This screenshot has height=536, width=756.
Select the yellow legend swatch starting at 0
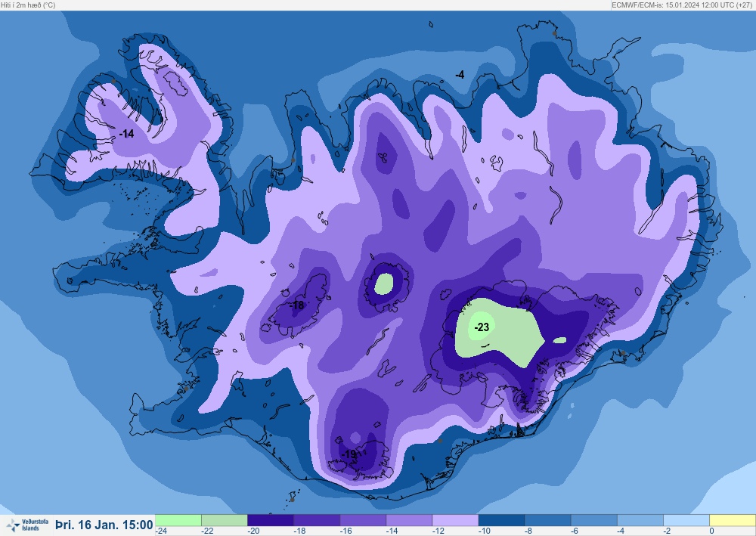(x=733, y=521)
